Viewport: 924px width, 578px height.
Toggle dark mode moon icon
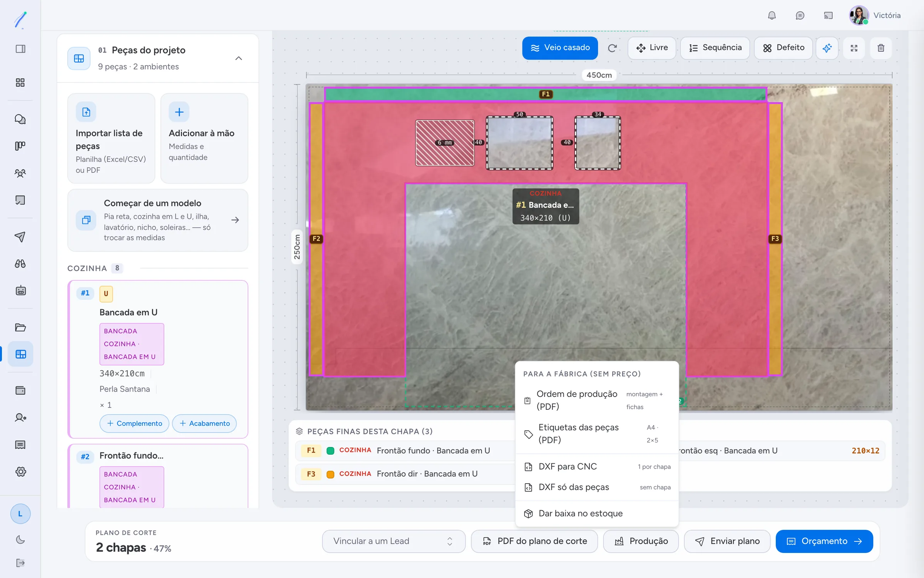pyautogui.click(x=20, y=539)
